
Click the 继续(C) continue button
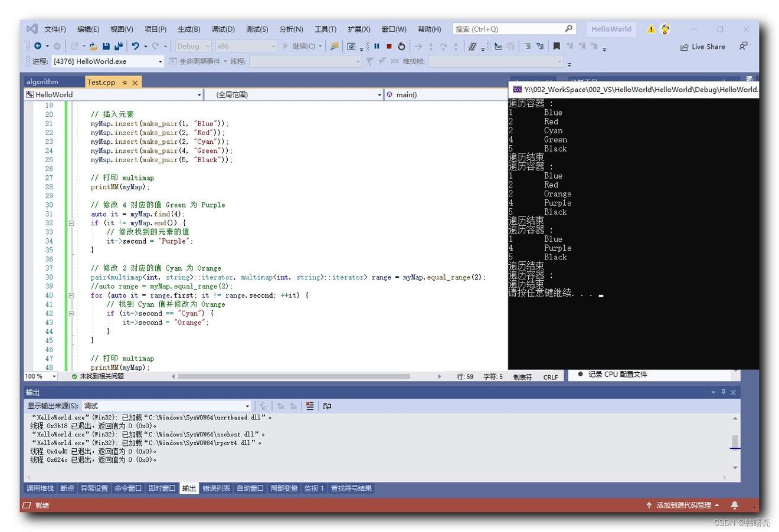pos(303,46)
